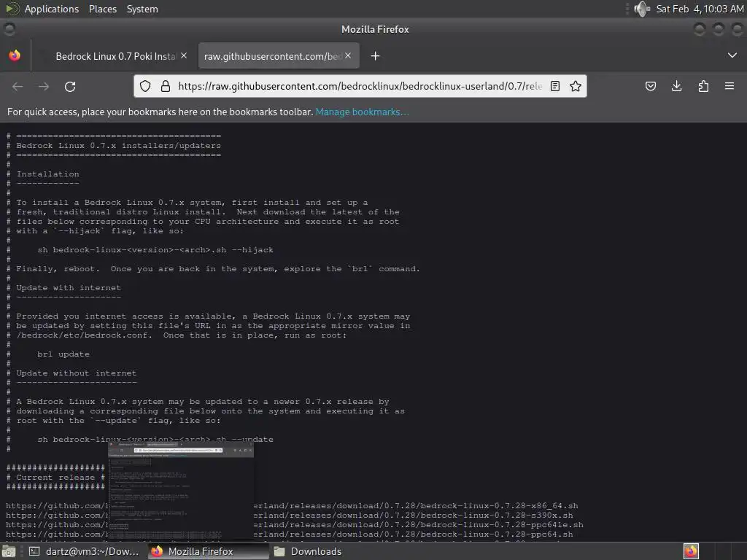
Task: Click the 'brl update' command text
Action: point(63,354)
